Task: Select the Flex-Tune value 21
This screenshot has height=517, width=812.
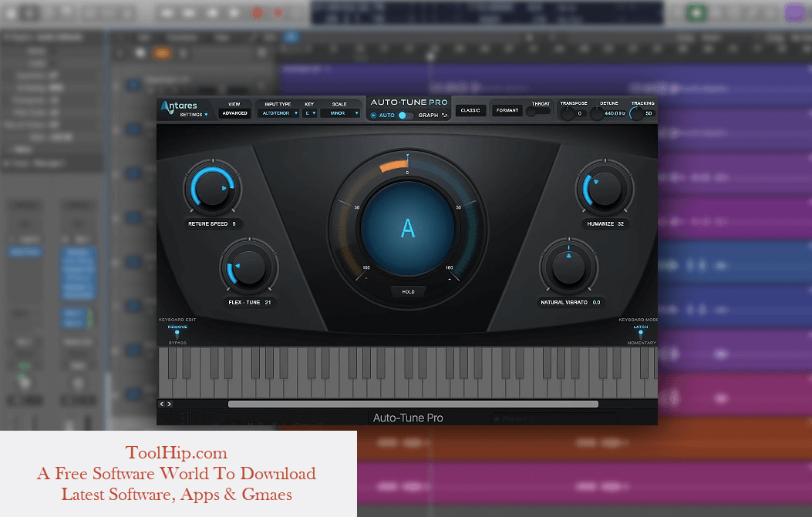Action: tap(268, 302)
